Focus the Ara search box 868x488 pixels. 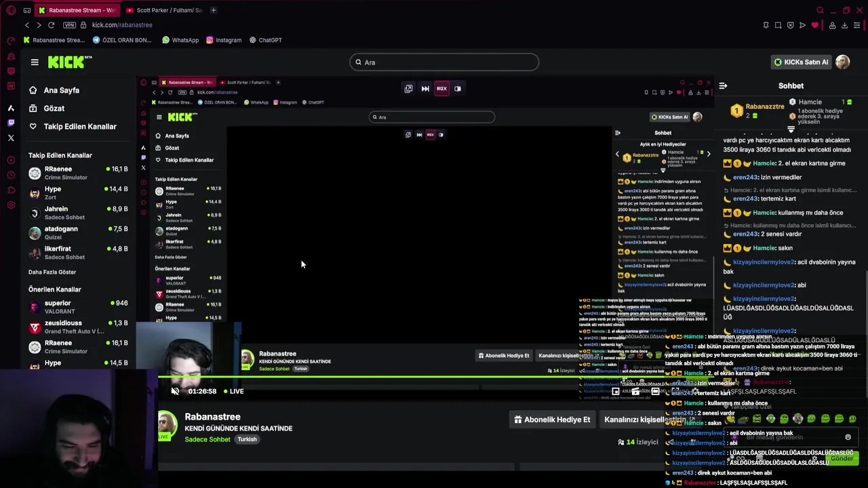[444, 62]
